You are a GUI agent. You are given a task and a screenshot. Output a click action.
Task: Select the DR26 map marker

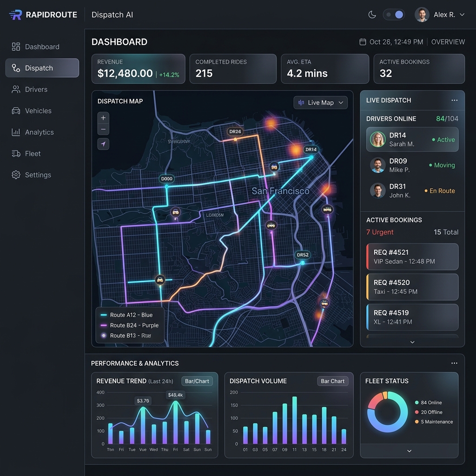(x=235, y=132)
